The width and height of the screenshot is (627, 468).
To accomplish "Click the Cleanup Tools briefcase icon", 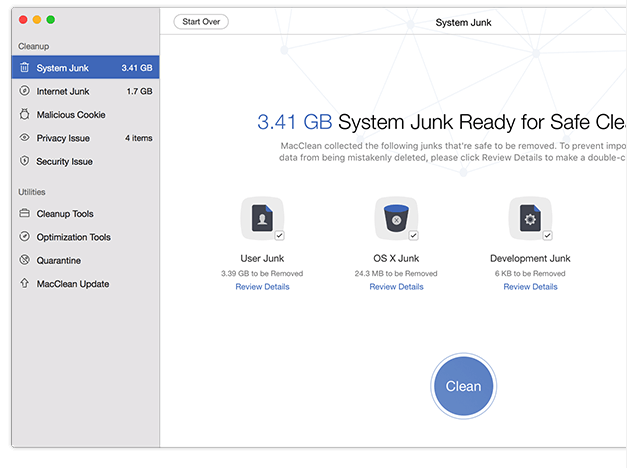I will [24, 214].
